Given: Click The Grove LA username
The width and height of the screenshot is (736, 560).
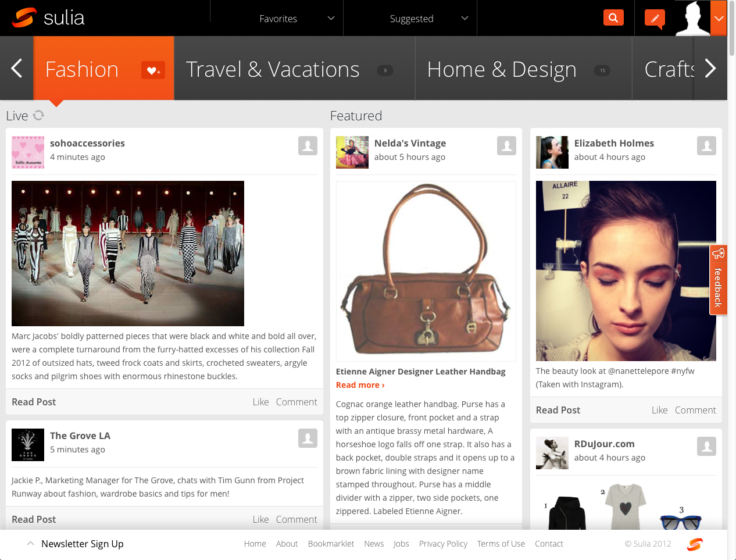Looking at the screenshot, I should click(80, 436).
